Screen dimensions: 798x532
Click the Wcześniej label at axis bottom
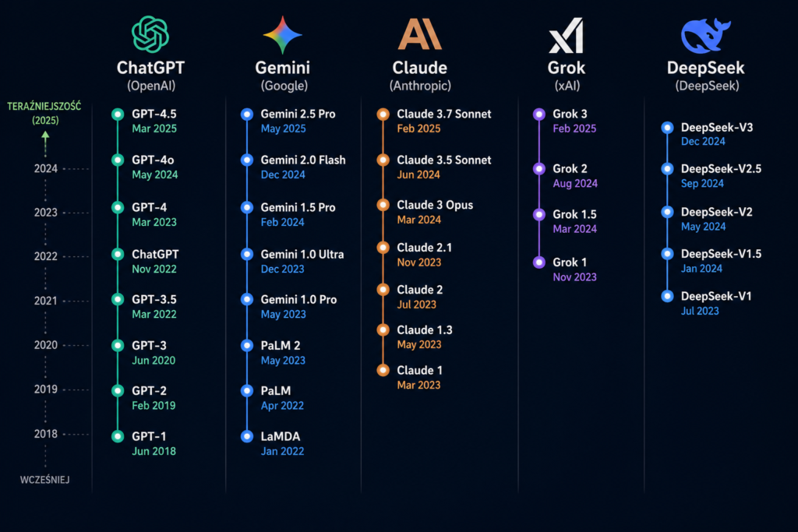[45, 480]
